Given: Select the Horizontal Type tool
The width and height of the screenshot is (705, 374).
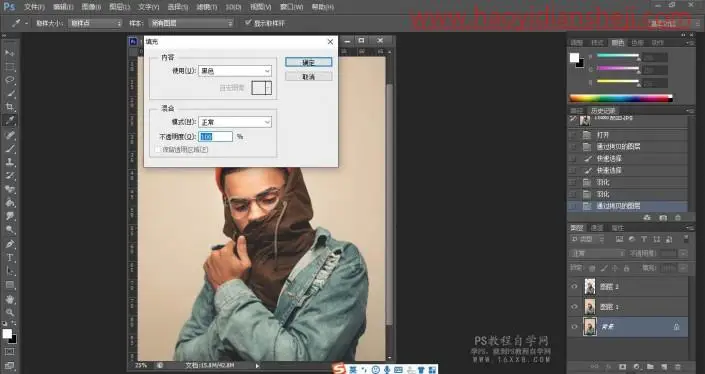Looking at the screenshot, I should [9, 258].
